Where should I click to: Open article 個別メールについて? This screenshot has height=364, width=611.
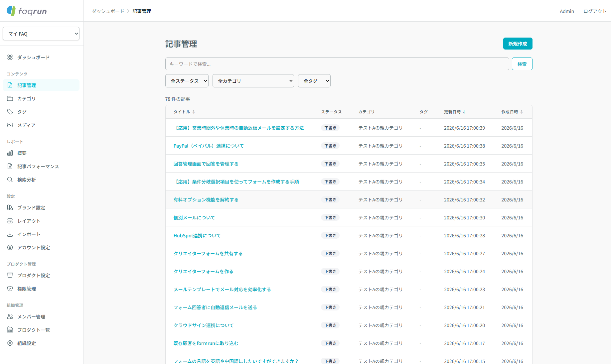(x=194, y=217)
